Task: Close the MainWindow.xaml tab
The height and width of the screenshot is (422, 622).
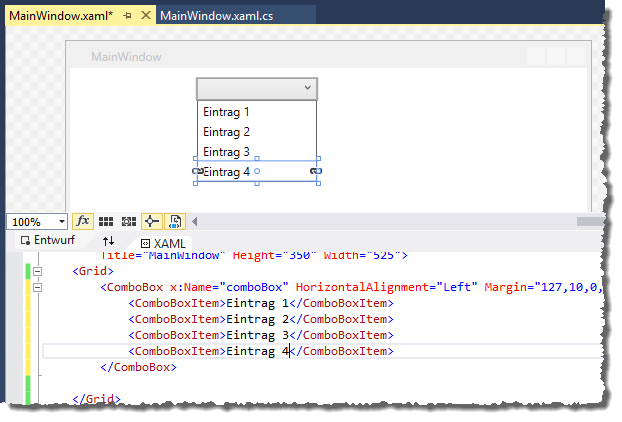Action: click(x=145, y=16)
